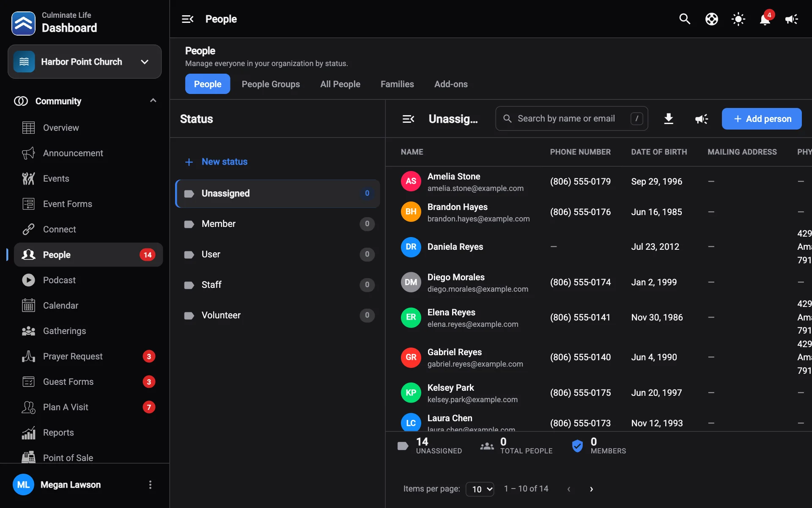Open Megan Lawson user options menu
812x508 pixels.
point(150,485)
